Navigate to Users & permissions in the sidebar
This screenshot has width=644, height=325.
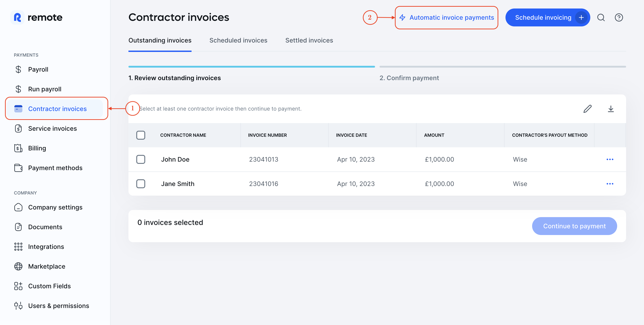pos(58,306)
